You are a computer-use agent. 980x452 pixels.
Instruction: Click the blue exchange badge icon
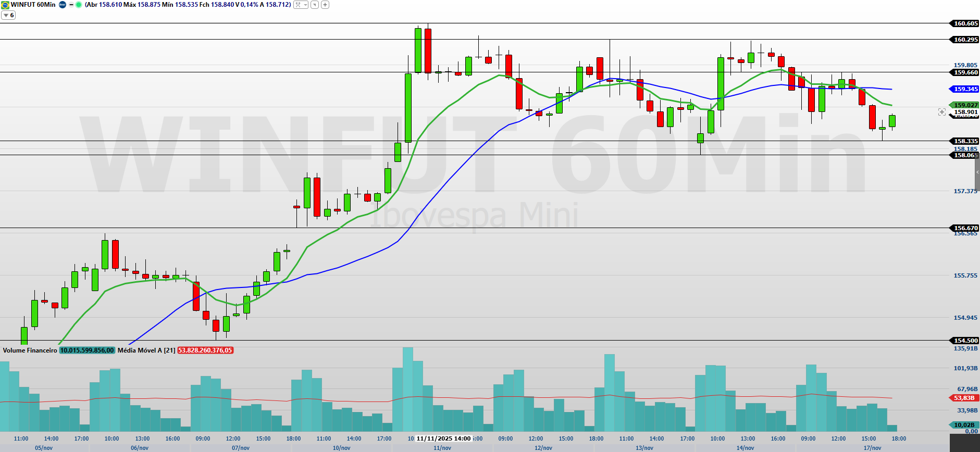click(x=63, y=5)
